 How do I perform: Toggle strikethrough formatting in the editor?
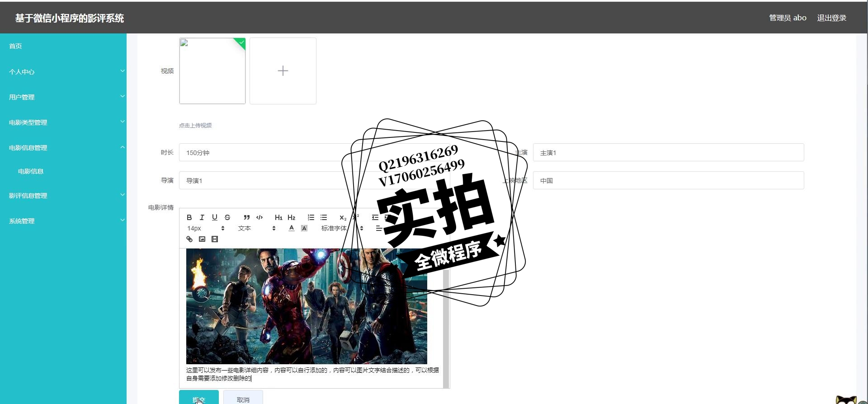[227, 217]
